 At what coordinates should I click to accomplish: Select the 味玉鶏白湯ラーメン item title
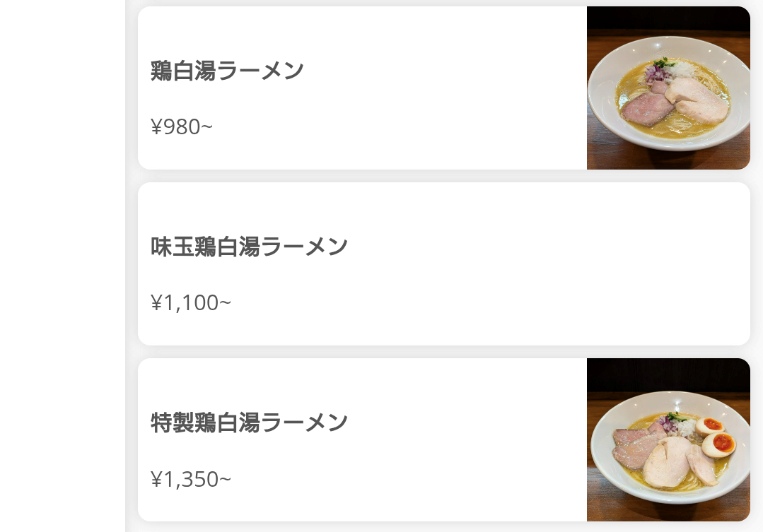pyautogui.click(x=249, y=247)
